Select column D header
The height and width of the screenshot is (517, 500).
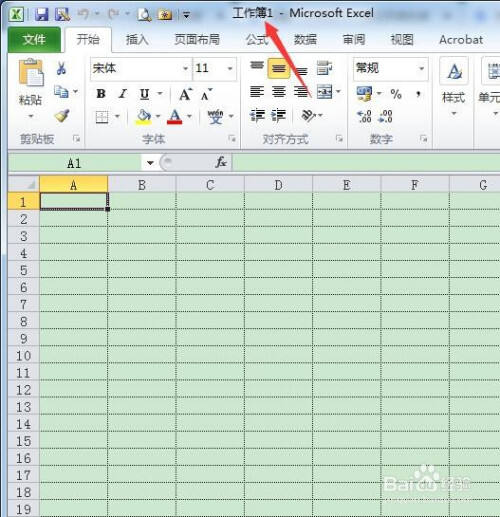click(x=279, y=184)
